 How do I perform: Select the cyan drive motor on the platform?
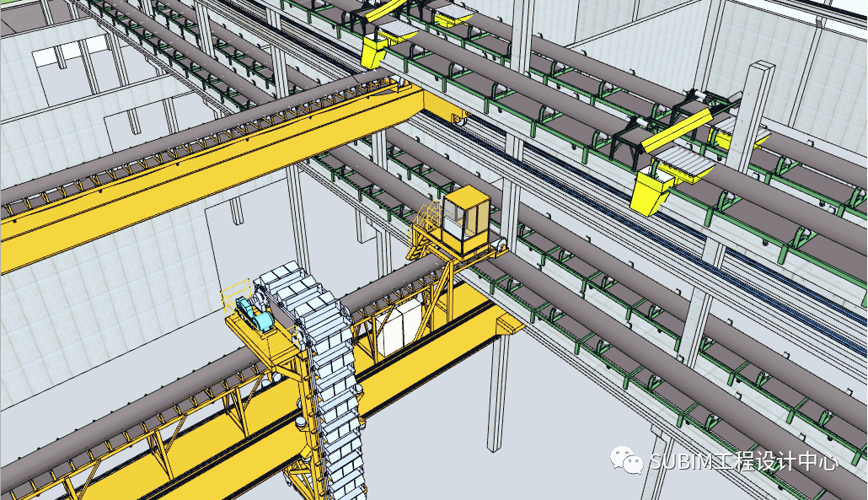tap(255, 315)
